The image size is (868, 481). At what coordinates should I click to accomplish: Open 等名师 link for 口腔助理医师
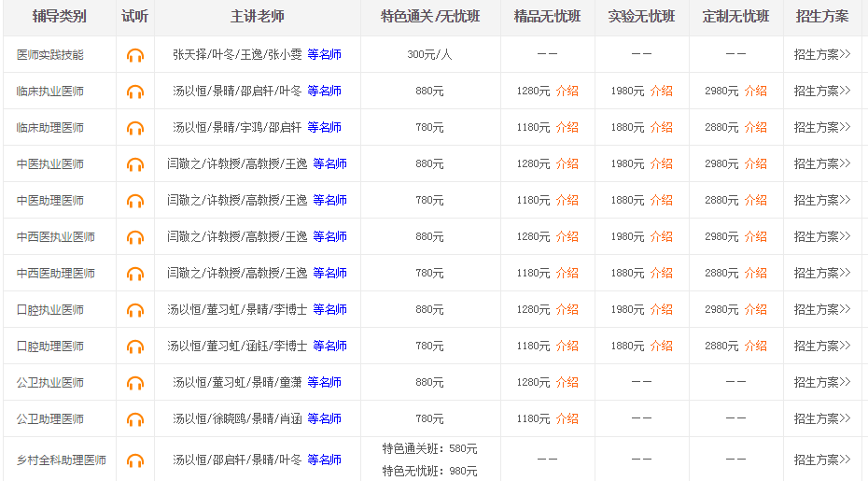(329, 346)
